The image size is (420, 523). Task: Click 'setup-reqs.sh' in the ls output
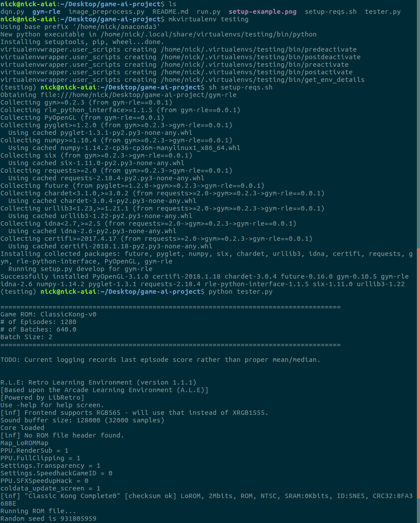click(331, 12)
